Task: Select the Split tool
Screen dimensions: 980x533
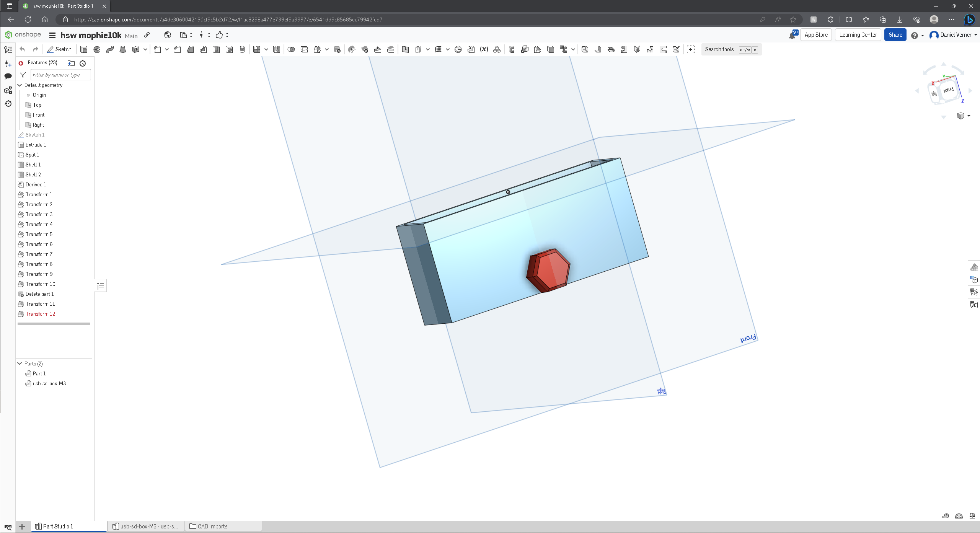Action: [x=305, y=49]
